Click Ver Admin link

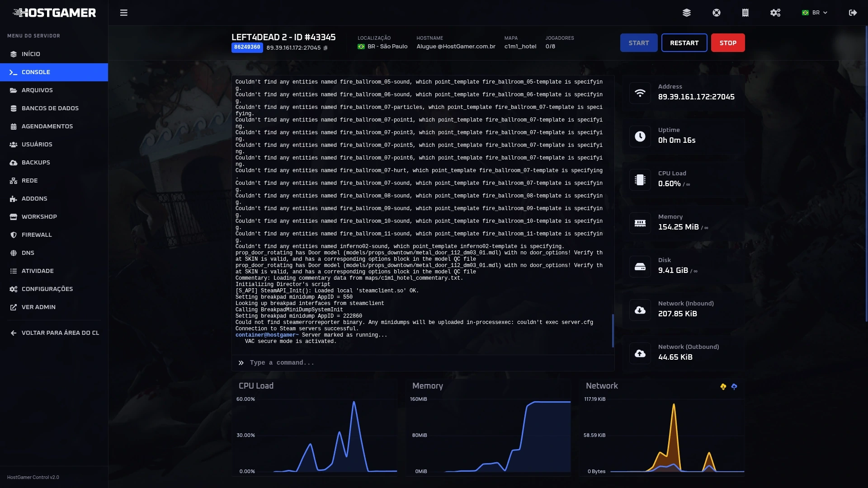point(54,307)
